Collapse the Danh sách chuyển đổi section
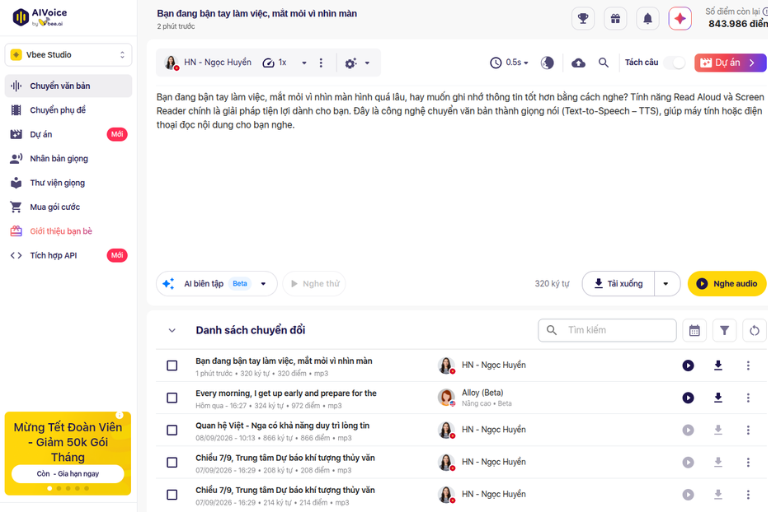 tap(172, 331)
